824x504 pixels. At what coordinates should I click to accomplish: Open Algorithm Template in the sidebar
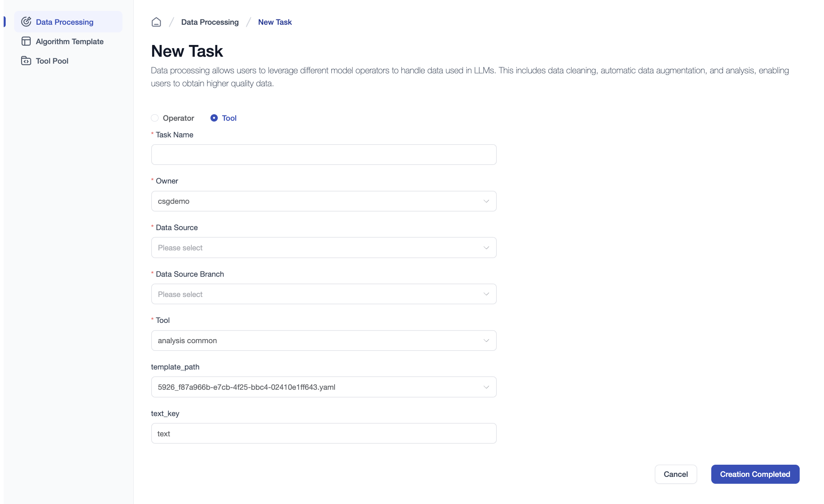[69, 41]
